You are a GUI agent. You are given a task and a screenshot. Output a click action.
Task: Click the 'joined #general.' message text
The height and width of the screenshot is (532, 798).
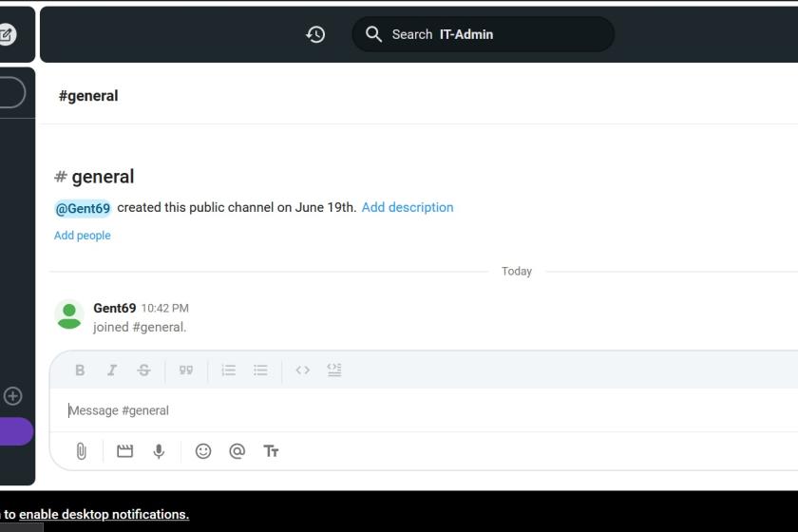coord(140,327)
